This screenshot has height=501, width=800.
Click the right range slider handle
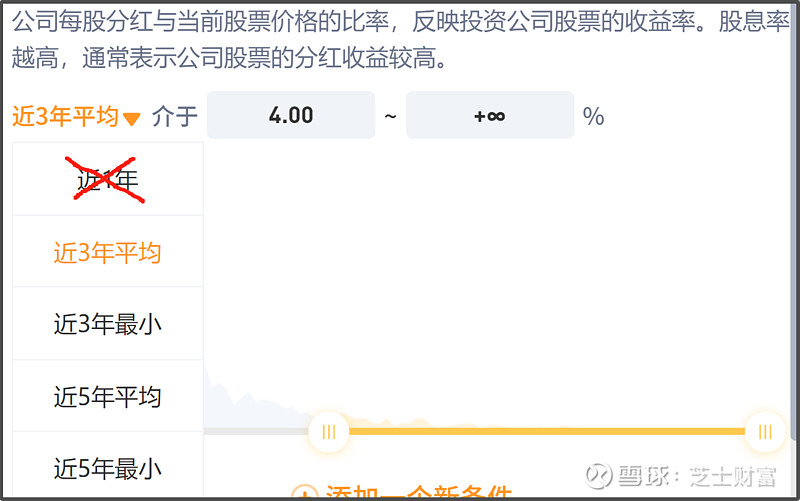[765, 432]
